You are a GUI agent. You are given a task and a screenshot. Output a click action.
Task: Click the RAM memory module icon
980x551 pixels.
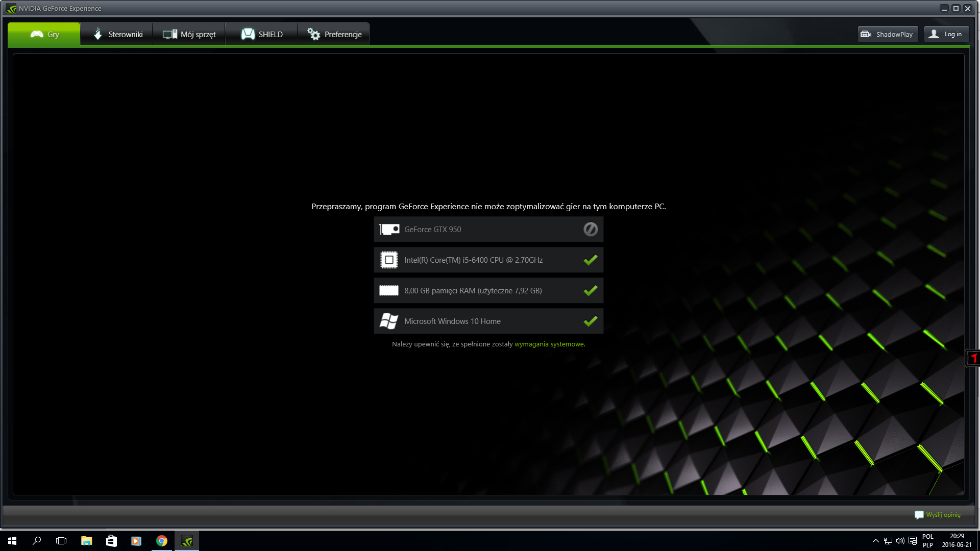tap(389, 291)
